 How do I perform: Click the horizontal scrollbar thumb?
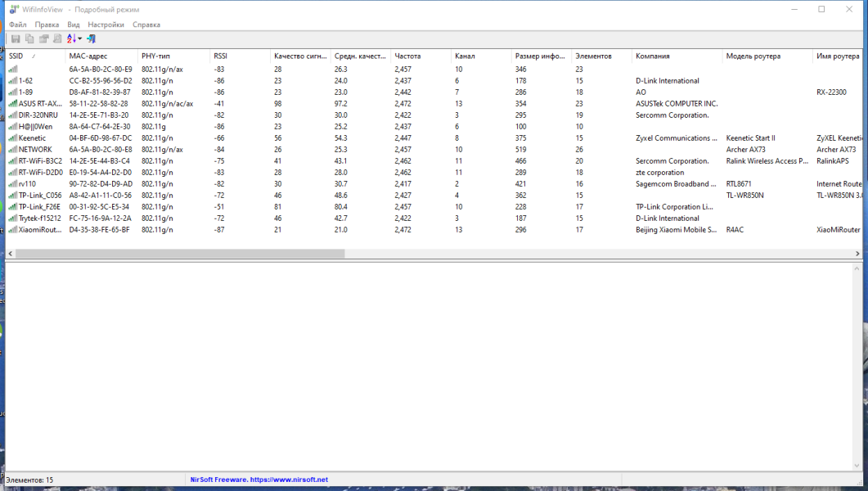[x=180, y=253]
